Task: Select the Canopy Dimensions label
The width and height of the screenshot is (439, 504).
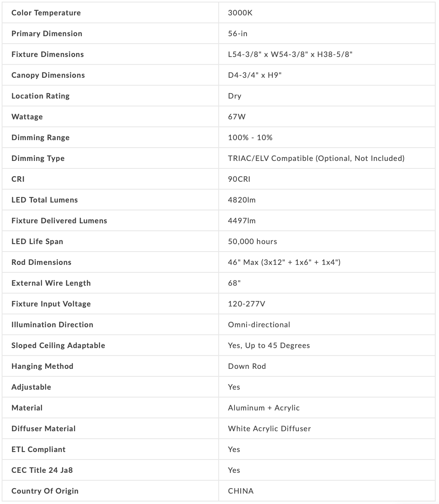Action: pyautogui.click(x=48, y=75)
